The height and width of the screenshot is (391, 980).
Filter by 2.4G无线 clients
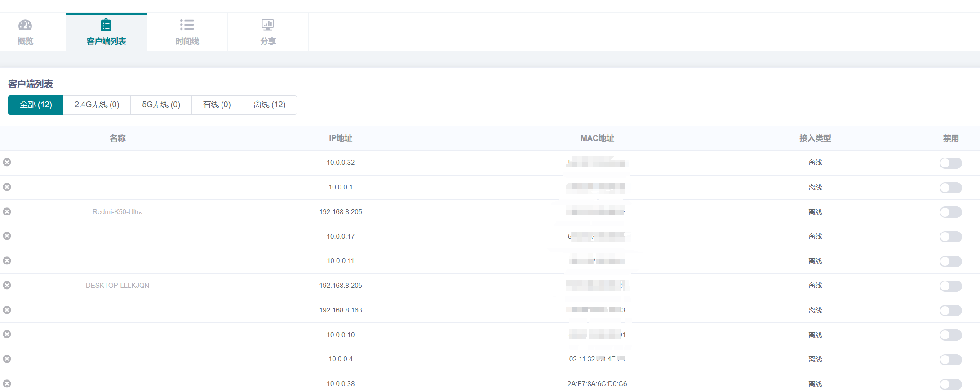(97, 105)
